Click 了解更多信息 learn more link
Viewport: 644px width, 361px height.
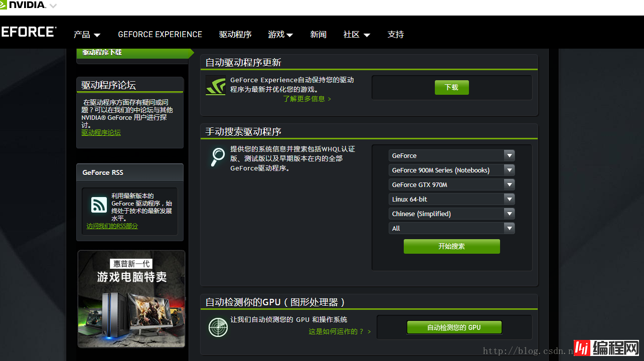click(305, 99)
